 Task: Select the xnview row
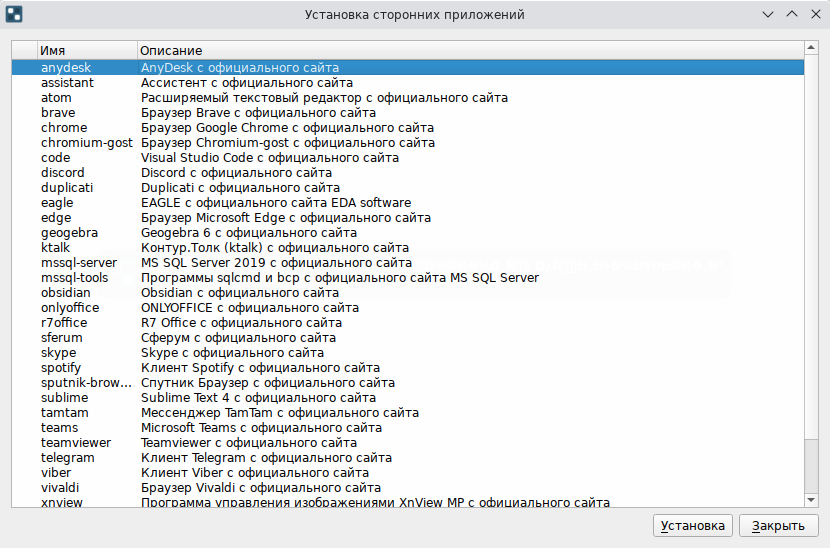tap(408, 501)
